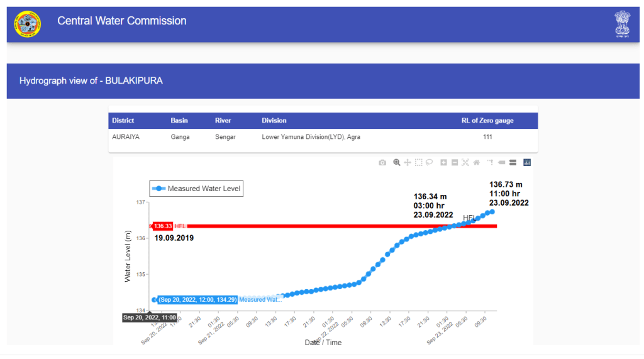Select the Zoom tool in chart toolbar
The height and width of the screenshot is (359, 644).
pos(397,162)
